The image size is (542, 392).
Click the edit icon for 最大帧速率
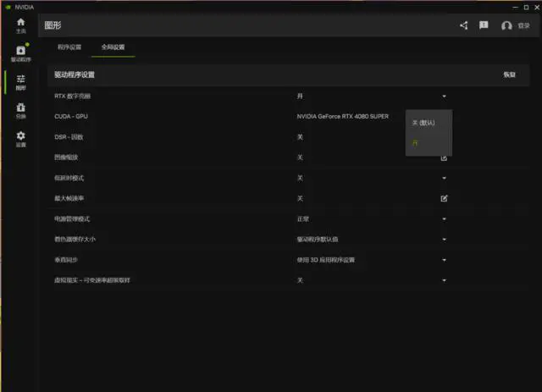[x=444, y=198]
